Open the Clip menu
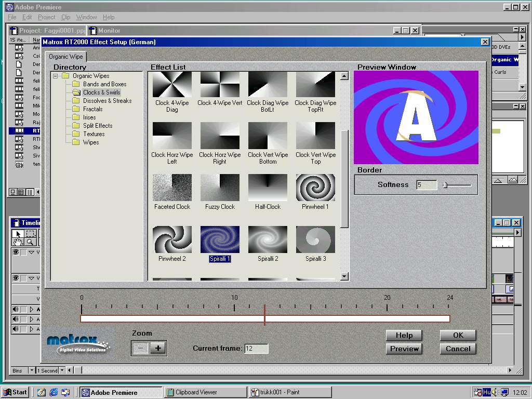 65,17
